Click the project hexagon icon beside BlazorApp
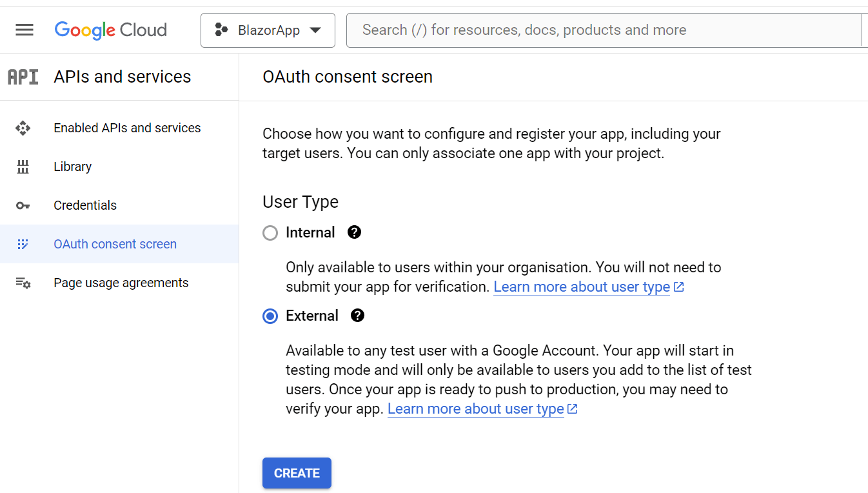868x493 pixels. [222, 30]
